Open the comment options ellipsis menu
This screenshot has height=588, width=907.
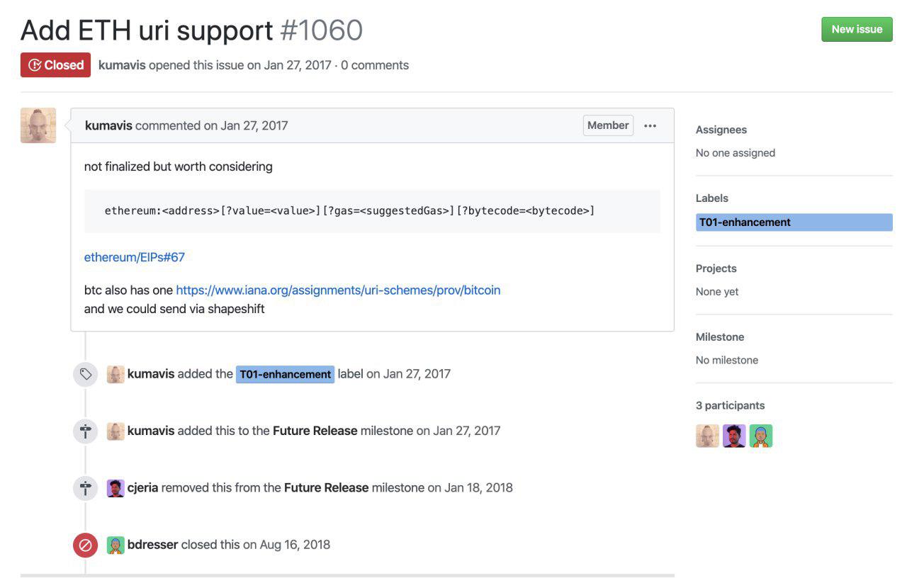[x=650, y=125]
